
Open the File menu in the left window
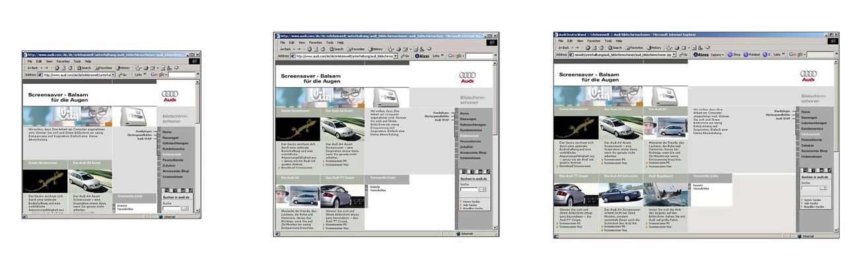[30, 61]
